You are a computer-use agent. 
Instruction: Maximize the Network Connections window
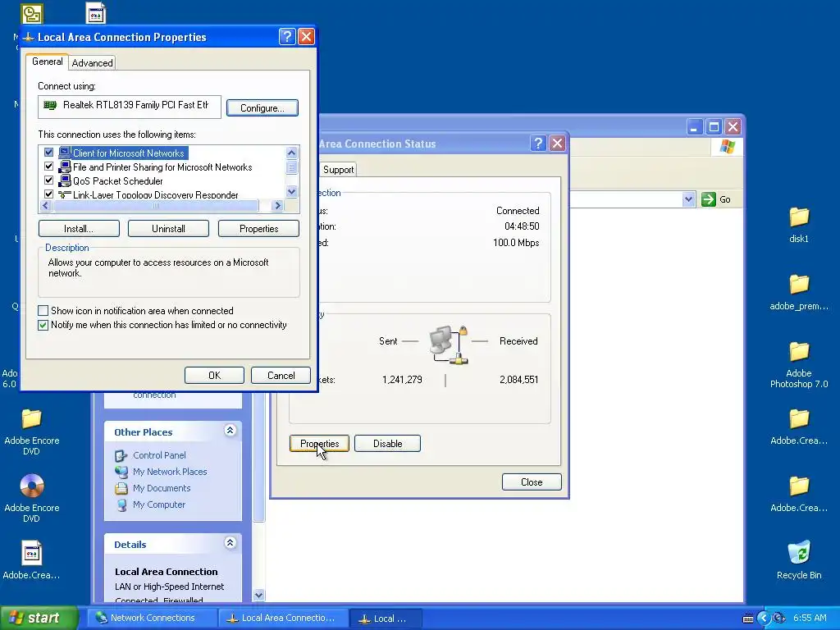(714, 127)
